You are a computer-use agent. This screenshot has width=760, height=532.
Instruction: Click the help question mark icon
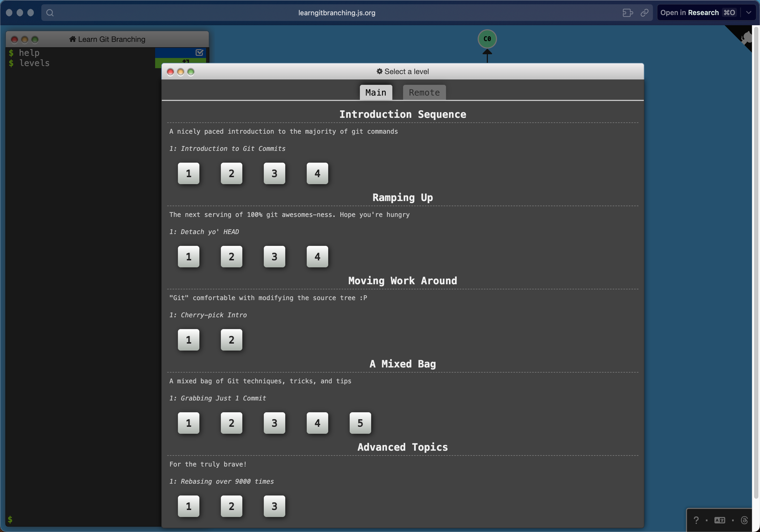(x=696, y=520)
